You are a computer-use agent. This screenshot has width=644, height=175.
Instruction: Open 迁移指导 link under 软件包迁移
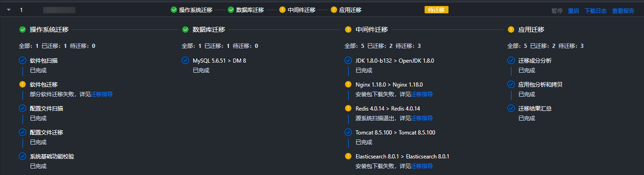click(x=102, y=94)
